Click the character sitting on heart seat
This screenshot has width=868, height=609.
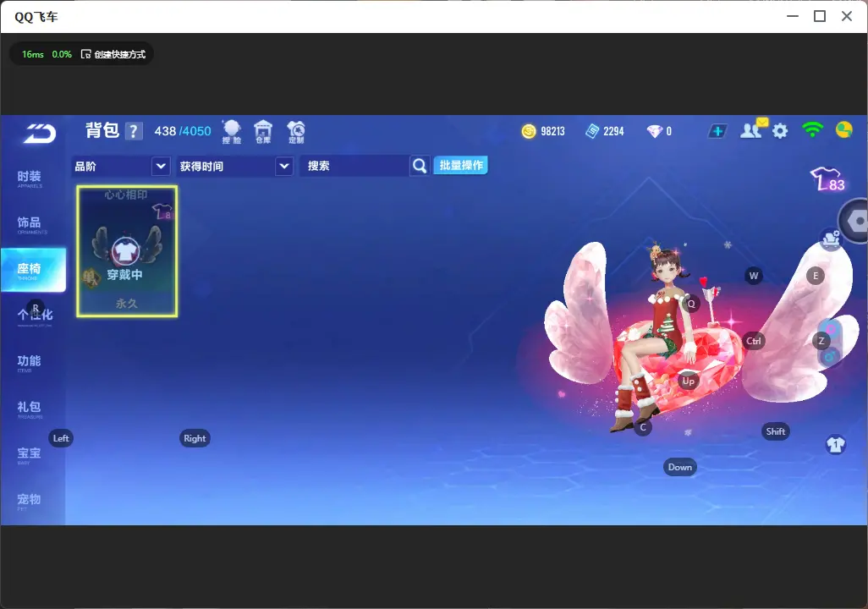[x=660, y=337]
